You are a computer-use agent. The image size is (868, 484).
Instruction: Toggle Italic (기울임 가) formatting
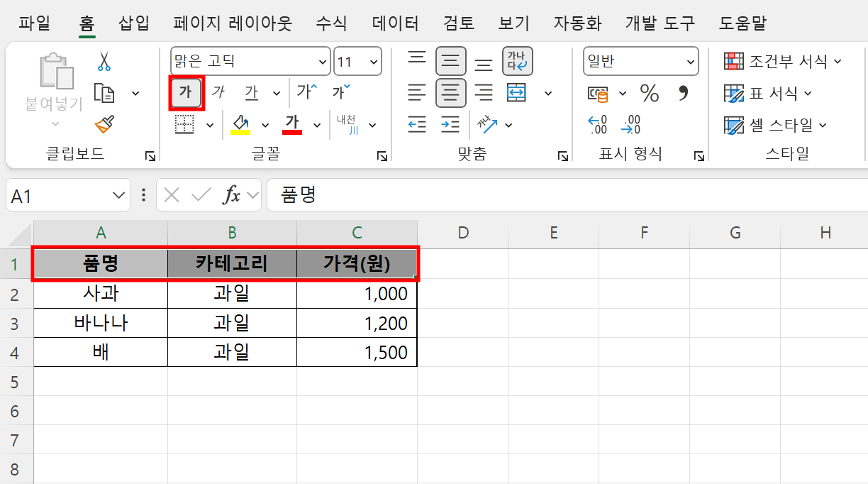tap(218, 92)
